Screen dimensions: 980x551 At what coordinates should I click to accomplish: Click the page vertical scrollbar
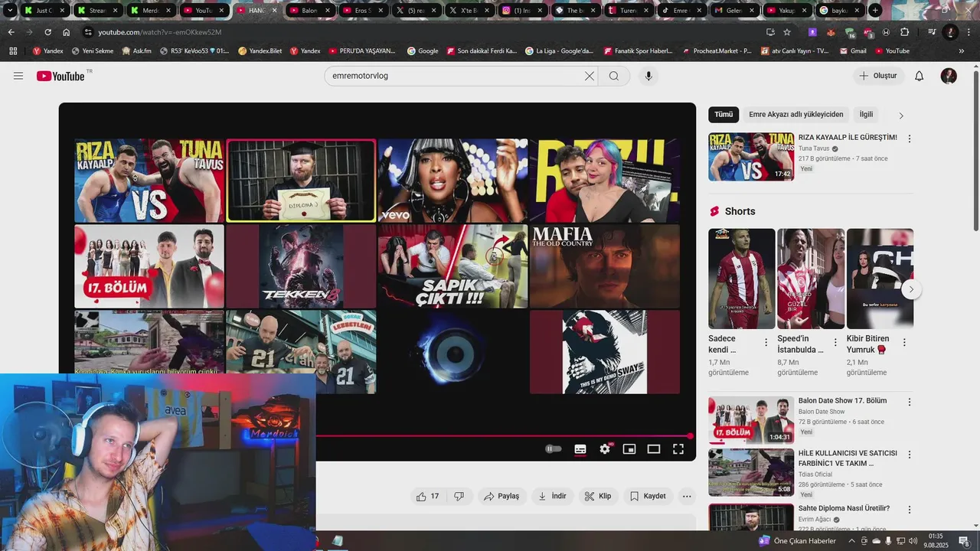click(x=975, y=149)
